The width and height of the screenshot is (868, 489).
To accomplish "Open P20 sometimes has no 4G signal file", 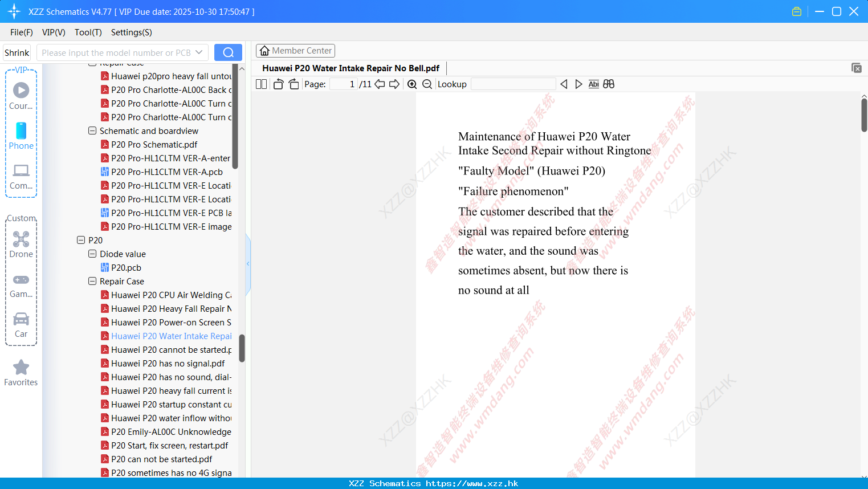I will coord(166,472).
